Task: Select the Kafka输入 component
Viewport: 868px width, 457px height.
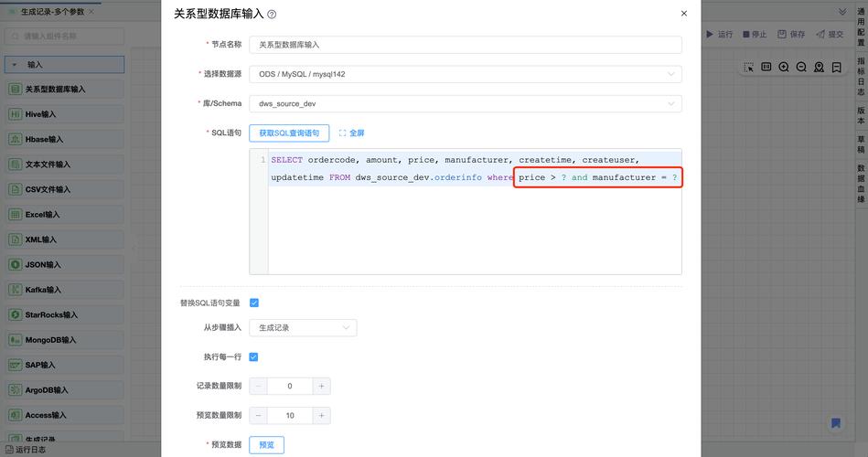Action: coord(65,290)
